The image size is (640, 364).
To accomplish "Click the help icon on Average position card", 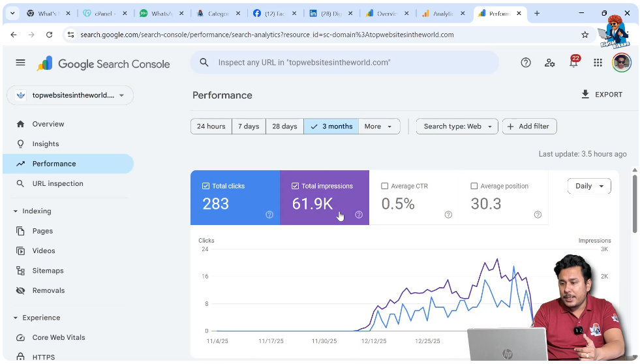I will click(x=538, y=215).
